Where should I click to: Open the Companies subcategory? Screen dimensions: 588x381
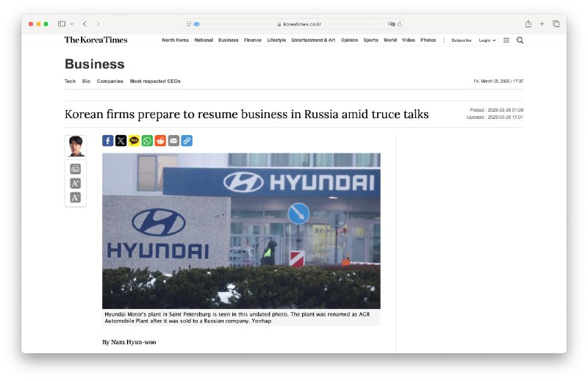110,81
